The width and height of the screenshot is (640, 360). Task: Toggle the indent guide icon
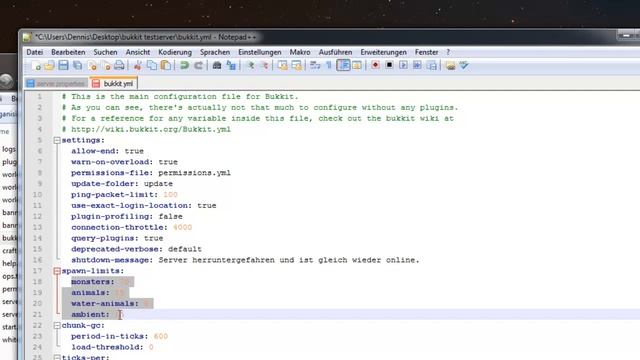[343, 65]
